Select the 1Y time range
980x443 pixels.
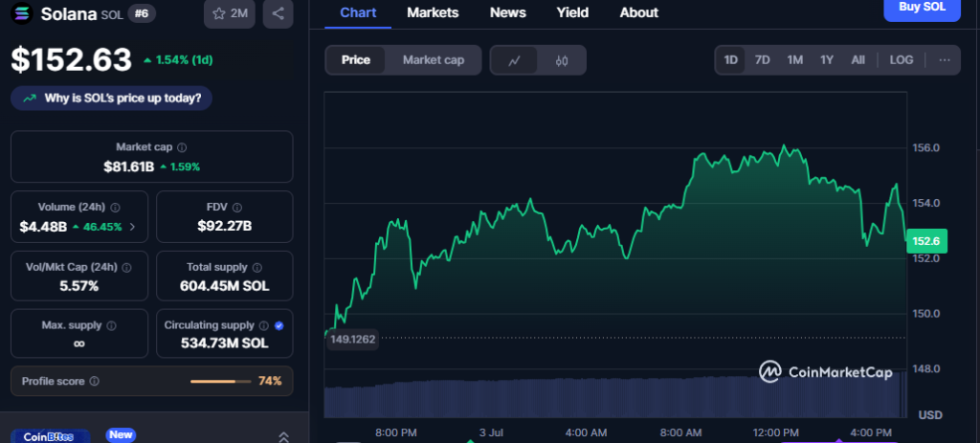coord(827,60)
